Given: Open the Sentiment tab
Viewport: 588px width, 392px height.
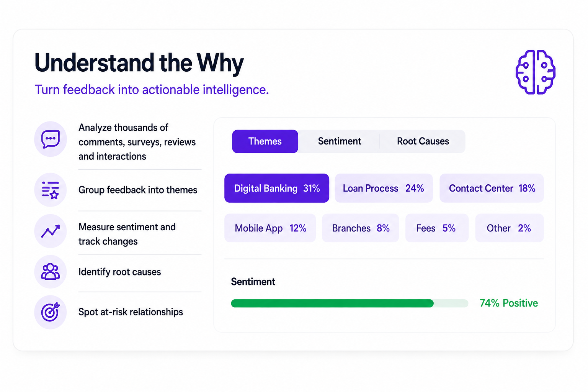Looking at the screenshot, I should click(339, 141).
